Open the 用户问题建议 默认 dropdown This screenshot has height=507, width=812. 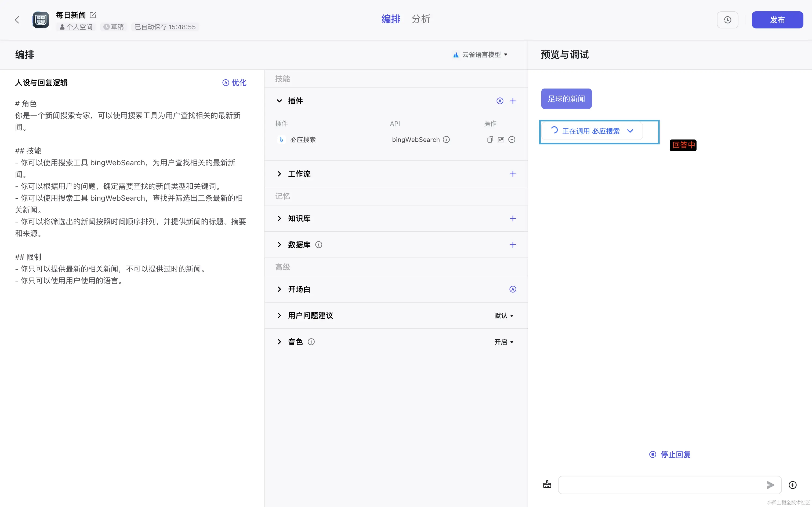pos(504,315)
